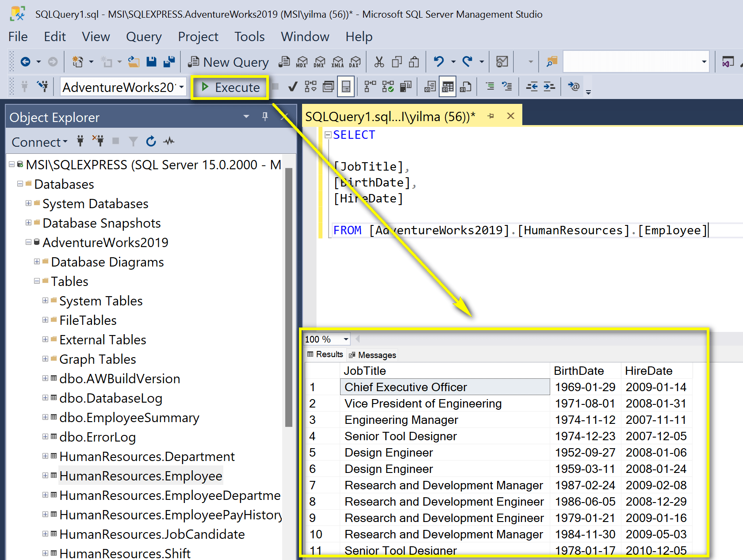
Task: Click the Copy toolbar icon
Action: (x=397, y=62)
